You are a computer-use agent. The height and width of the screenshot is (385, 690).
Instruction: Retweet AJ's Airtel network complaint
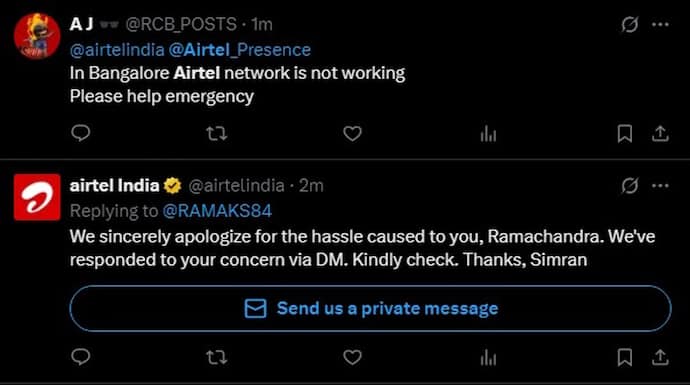tap(217, 133)
